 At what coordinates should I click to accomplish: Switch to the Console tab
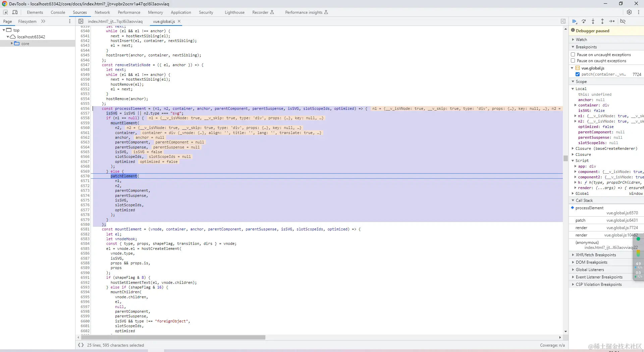58,12
